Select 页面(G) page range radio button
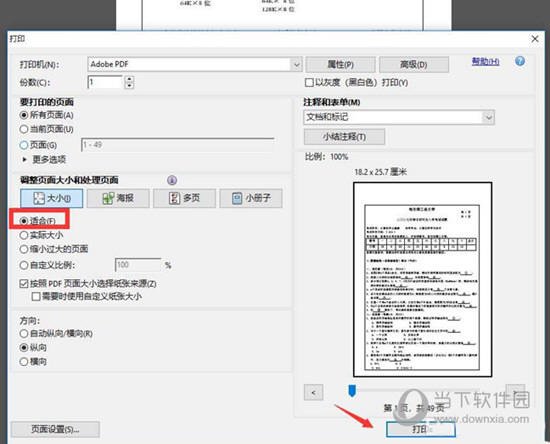 point(24,145)
